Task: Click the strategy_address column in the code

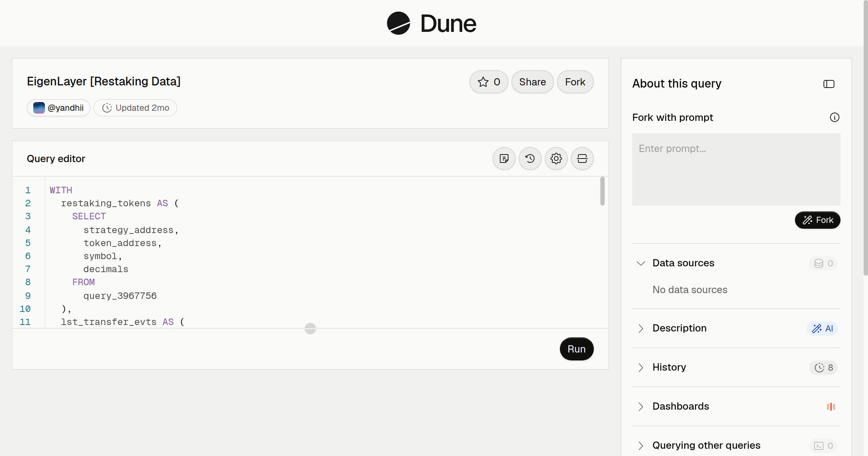Action: click(x=128, y=230)
